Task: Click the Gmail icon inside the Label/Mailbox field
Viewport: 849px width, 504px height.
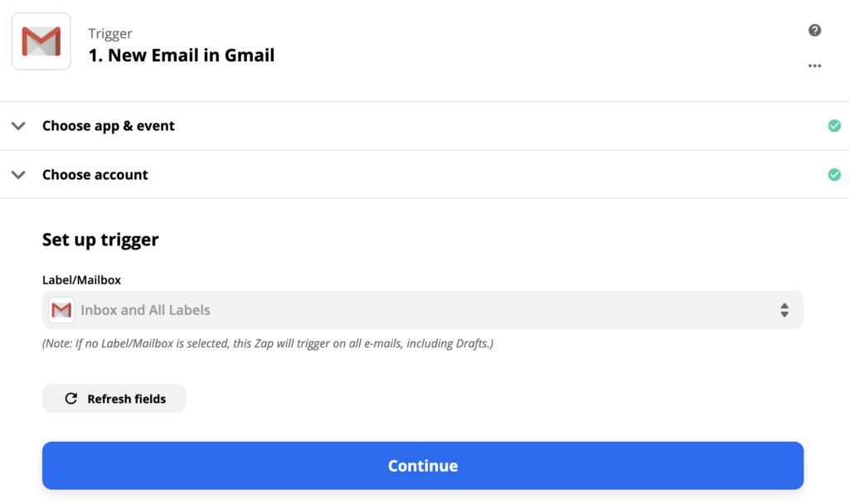Action: (61, 309)
